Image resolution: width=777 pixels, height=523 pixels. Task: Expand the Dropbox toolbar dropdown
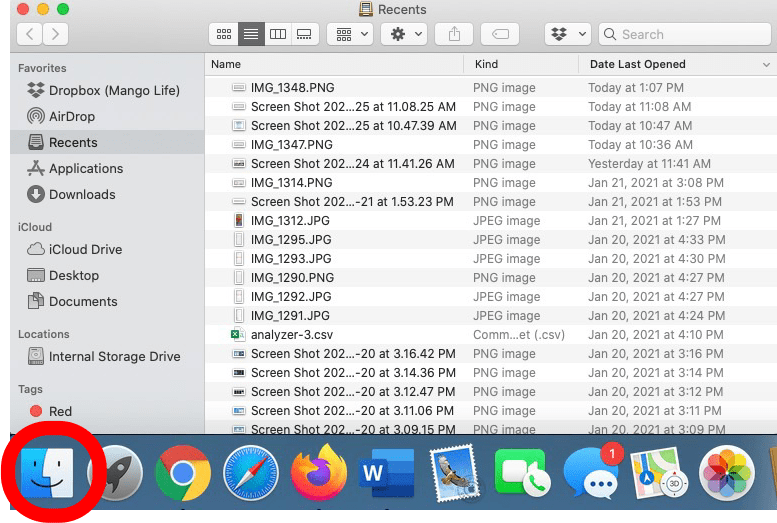point(567,34)
